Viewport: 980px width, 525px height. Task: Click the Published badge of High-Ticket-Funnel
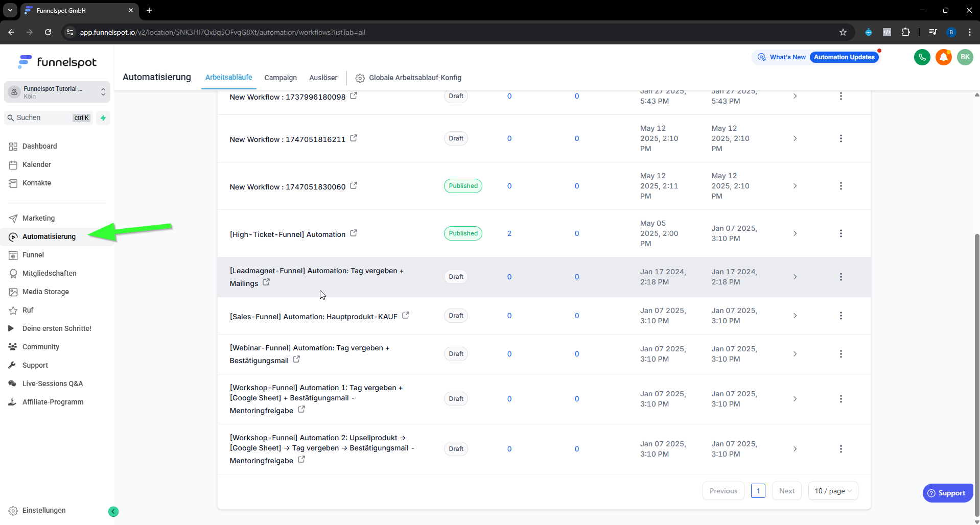463,233
